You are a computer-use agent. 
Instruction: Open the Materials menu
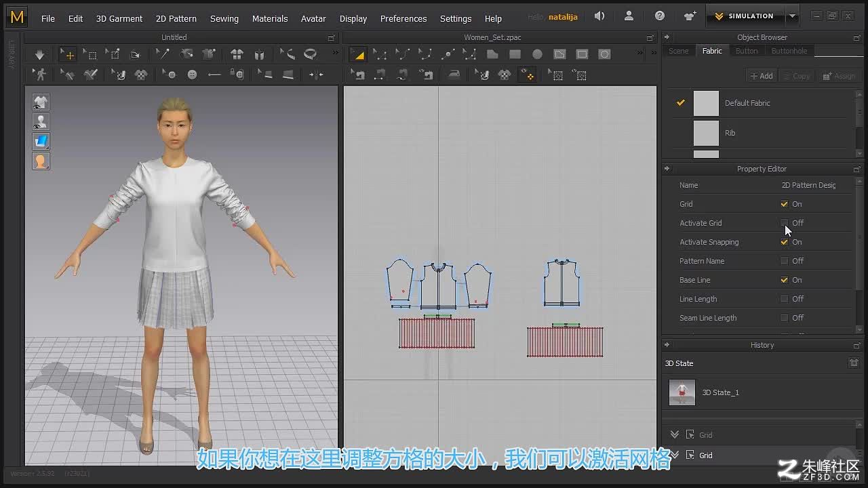point(270,18)
